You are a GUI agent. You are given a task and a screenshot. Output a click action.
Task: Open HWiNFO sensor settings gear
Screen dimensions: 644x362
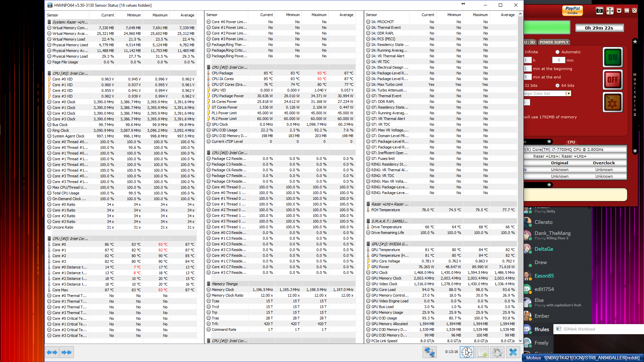[x=497, y=352]
